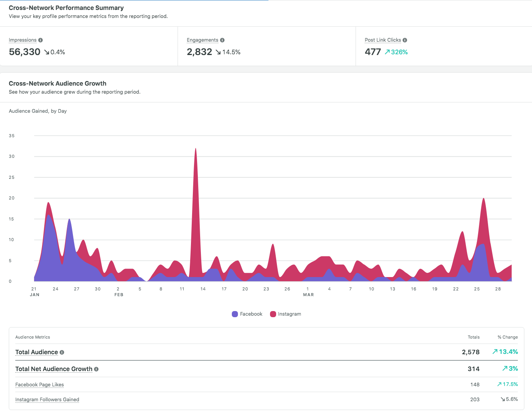Click the Cross-Network Audience Growth heading
Screen dimensions: 532x415
click(58, 84)
